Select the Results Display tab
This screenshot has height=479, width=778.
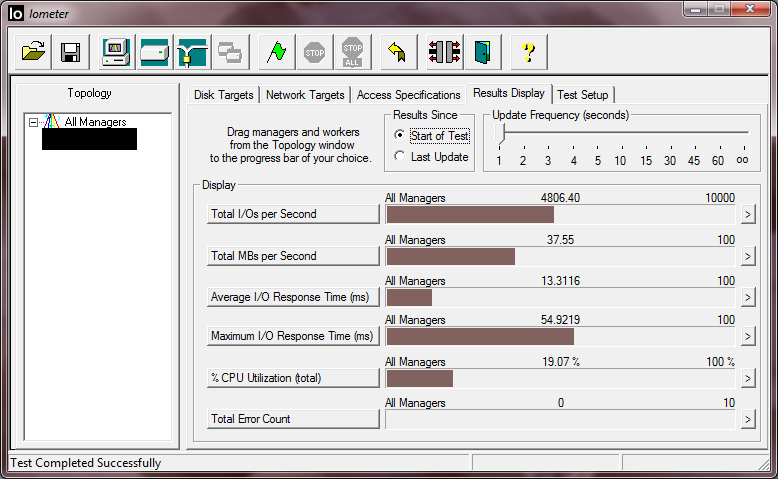pyautogui.click(x=509, y=93)
